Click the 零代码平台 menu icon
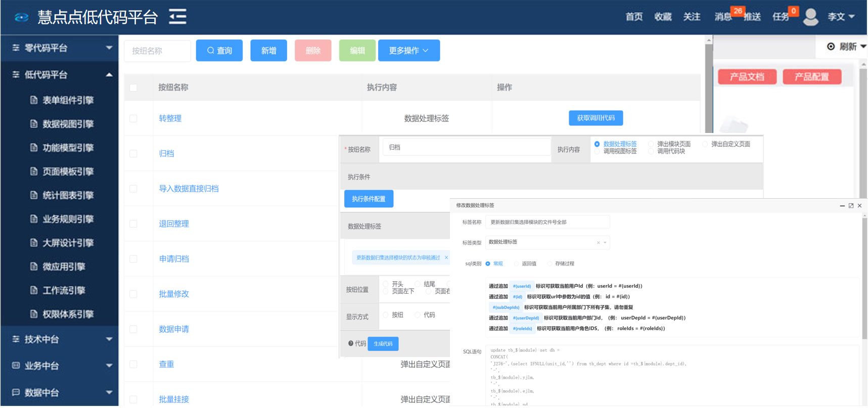Viewport: 868px width, 408px height. (16, 48)
